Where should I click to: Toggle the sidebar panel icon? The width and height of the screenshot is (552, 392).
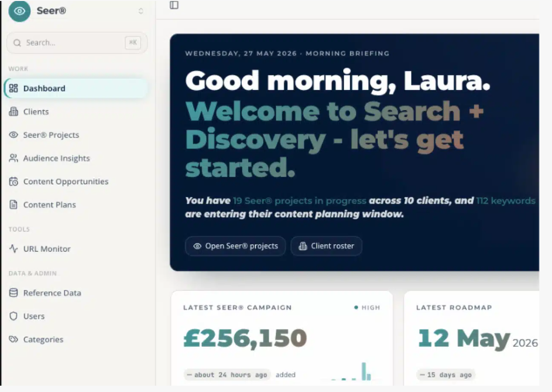[174, 5]
